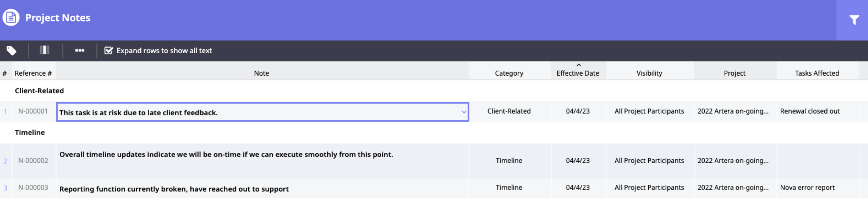Select the Reporting function broken note

[174, 189]
